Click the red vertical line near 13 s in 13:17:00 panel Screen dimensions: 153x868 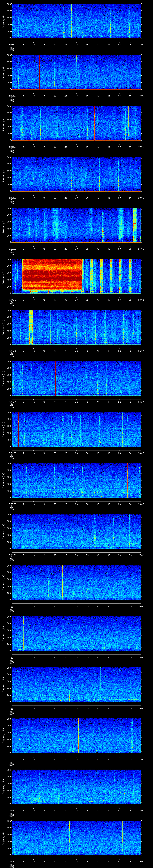click(39, 72)
